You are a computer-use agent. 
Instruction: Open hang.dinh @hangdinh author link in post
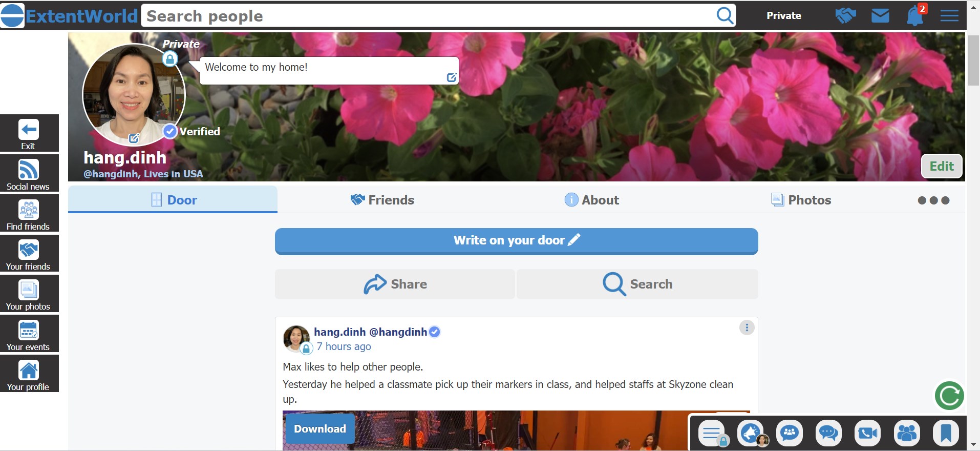tap(370, 332)
